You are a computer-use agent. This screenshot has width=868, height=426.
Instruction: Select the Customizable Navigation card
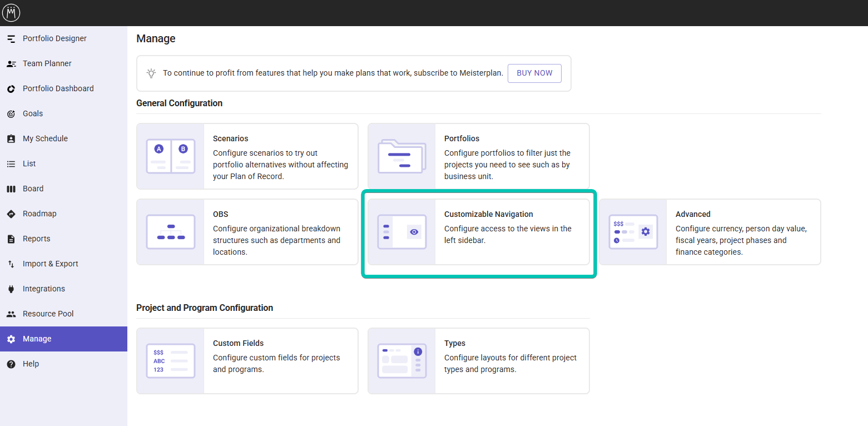pyautogui.click(x=478, y=232)
